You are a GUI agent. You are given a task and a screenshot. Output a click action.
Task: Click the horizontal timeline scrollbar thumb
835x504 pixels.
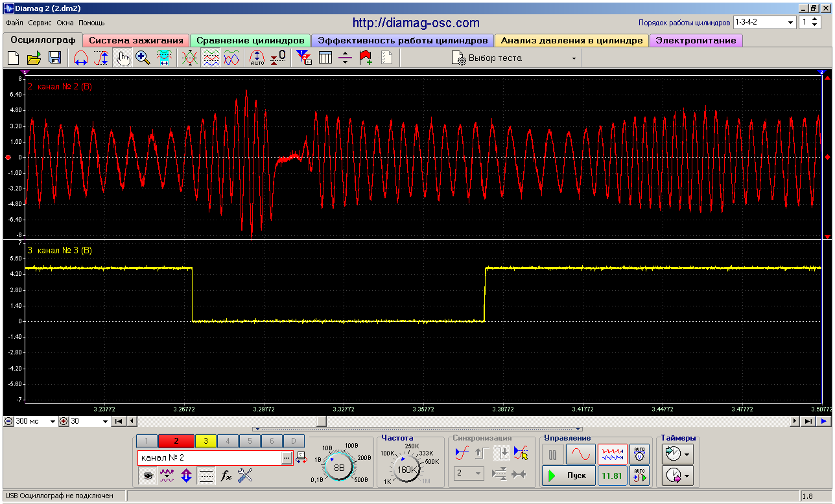(x=322, y=421)
